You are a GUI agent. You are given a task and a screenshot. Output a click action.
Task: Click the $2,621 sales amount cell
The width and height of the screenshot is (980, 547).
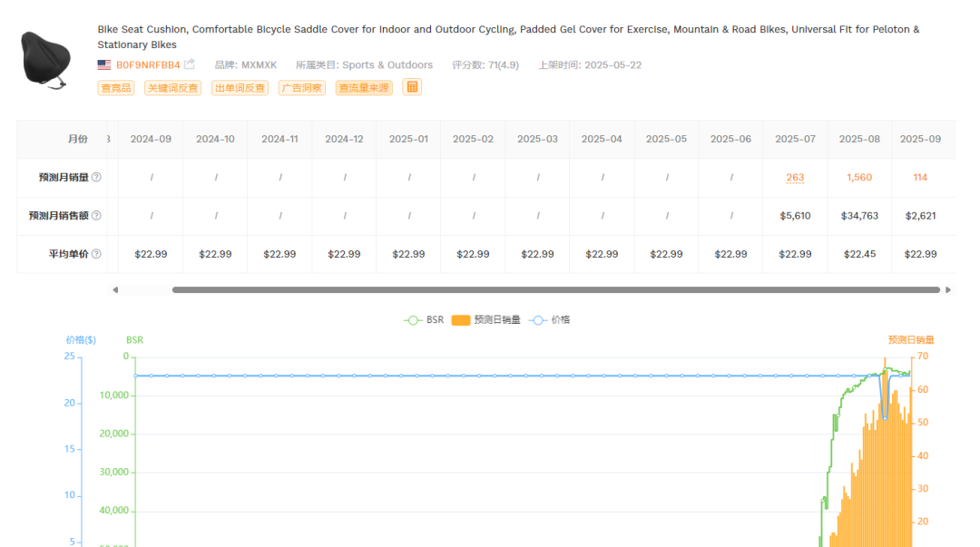click(x=920, y=216)
